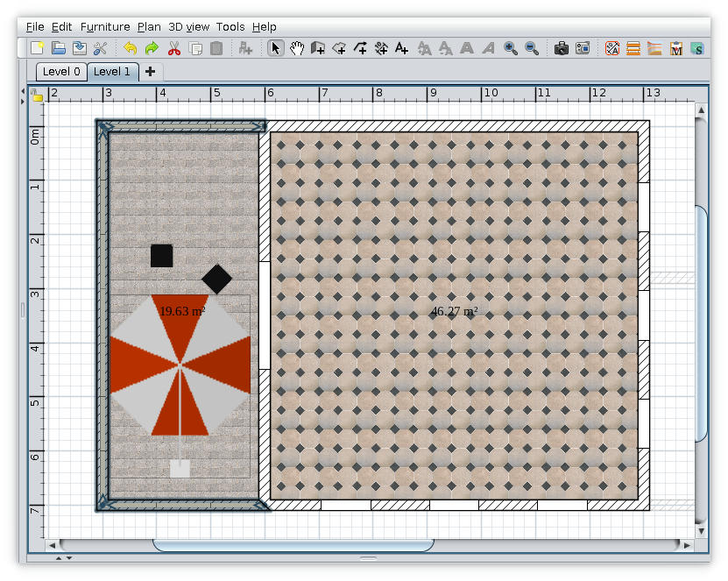Screen dimensions: 728x581
Task: Zoom in on the plan
Action: pyautogui.click(x=510, y=48)
